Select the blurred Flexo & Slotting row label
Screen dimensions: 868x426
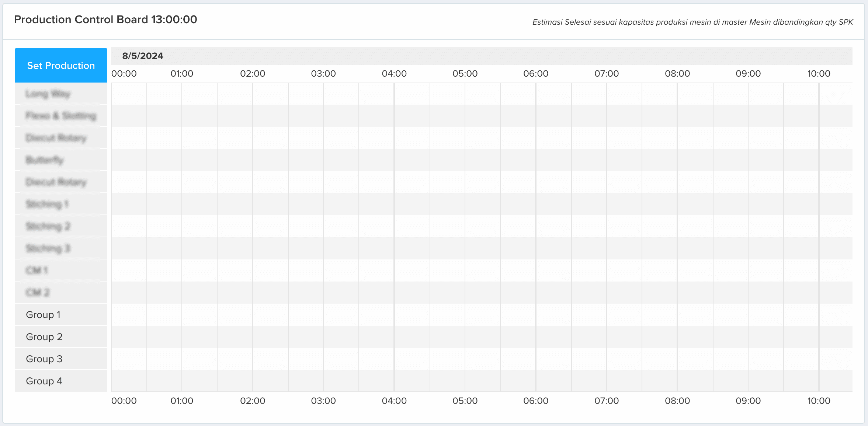point(61,116)
